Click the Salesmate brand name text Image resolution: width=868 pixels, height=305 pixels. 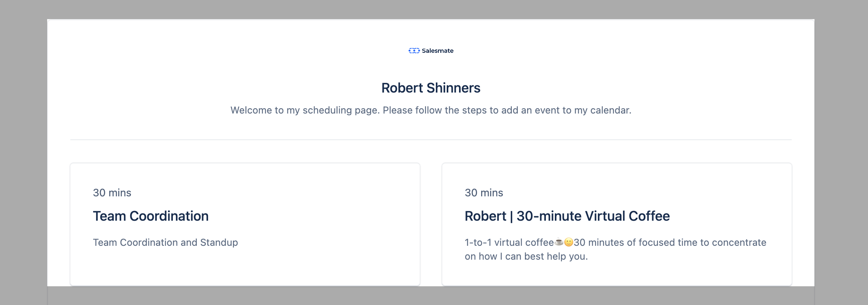click(437, 51)
